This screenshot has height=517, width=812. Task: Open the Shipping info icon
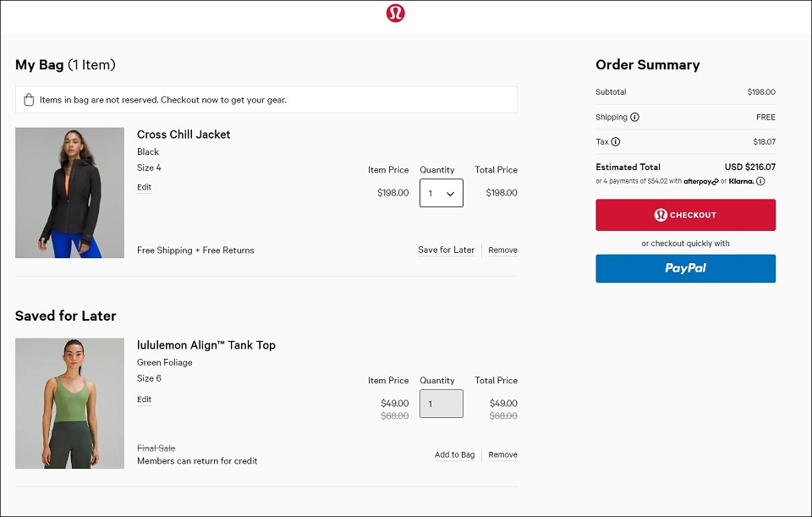pyautogui.click(x=634, y=117)
